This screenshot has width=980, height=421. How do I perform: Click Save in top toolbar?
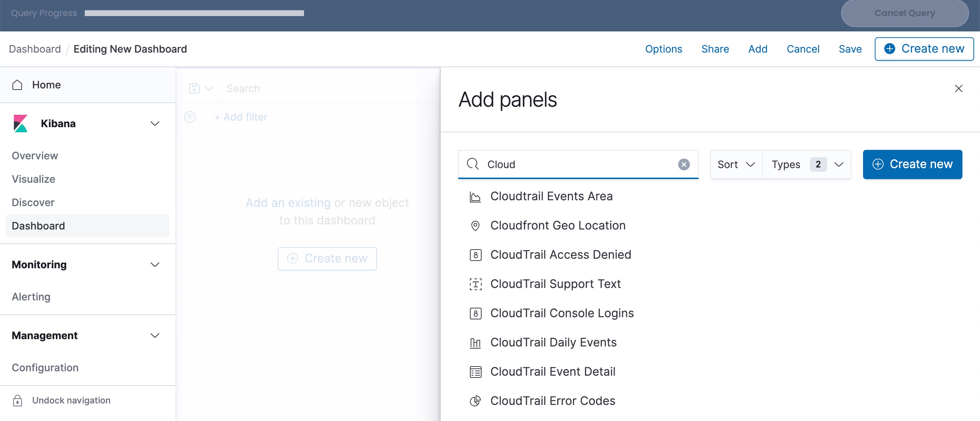click(x=850, y=49)
